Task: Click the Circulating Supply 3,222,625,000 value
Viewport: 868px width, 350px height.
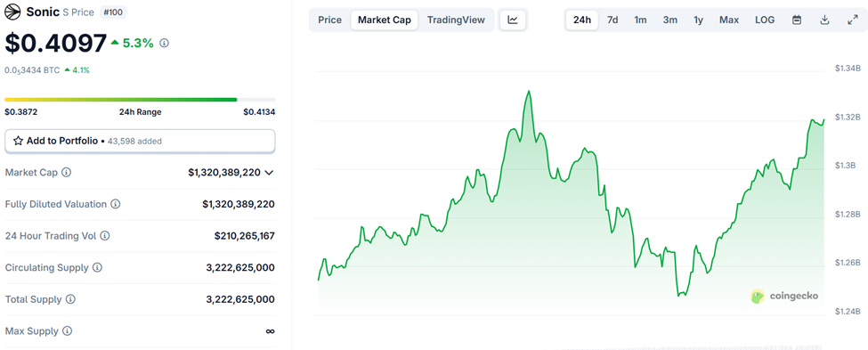Action: [x=240, y=267]
